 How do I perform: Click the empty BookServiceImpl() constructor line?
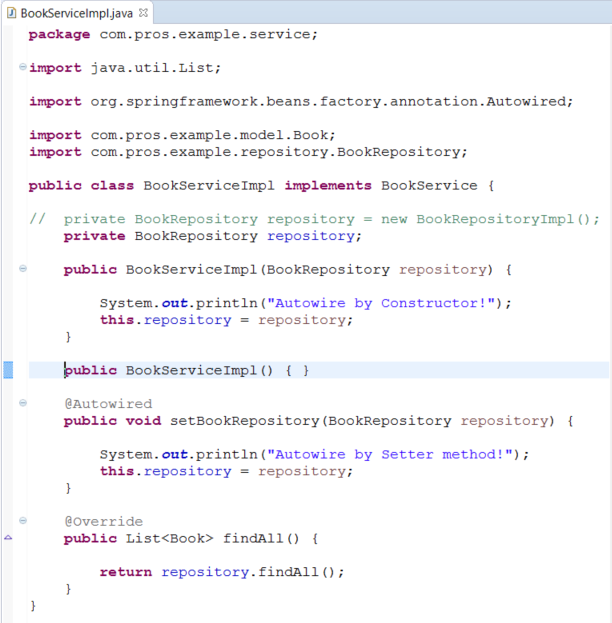pos(186,371)
